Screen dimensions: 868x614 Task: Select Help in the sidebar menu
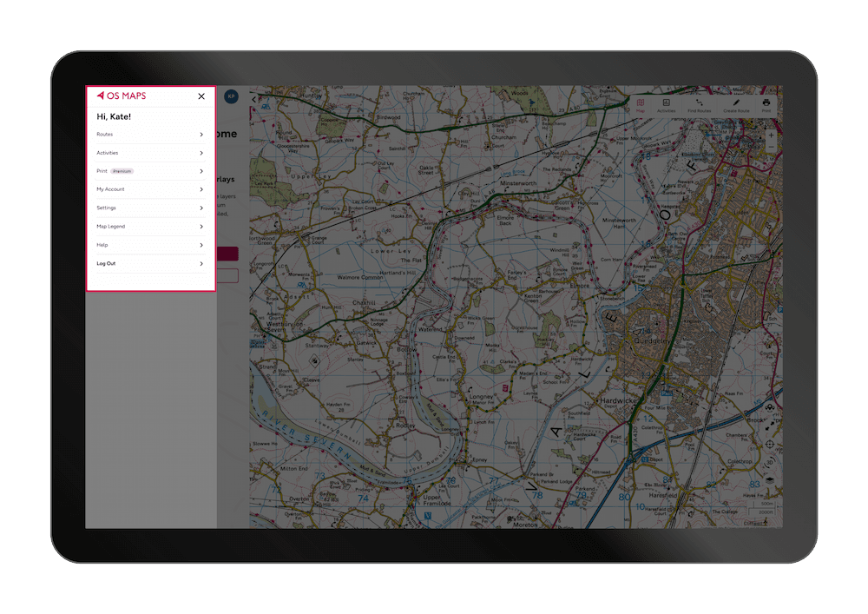tap(149, 245)
